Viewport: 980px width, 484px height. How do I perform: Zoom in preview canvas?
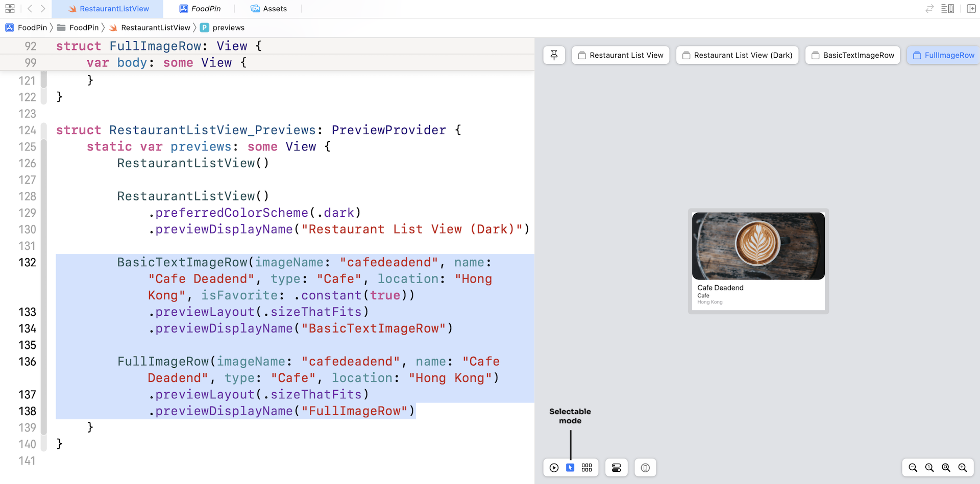pyautogui.click(x=963, y=468)
